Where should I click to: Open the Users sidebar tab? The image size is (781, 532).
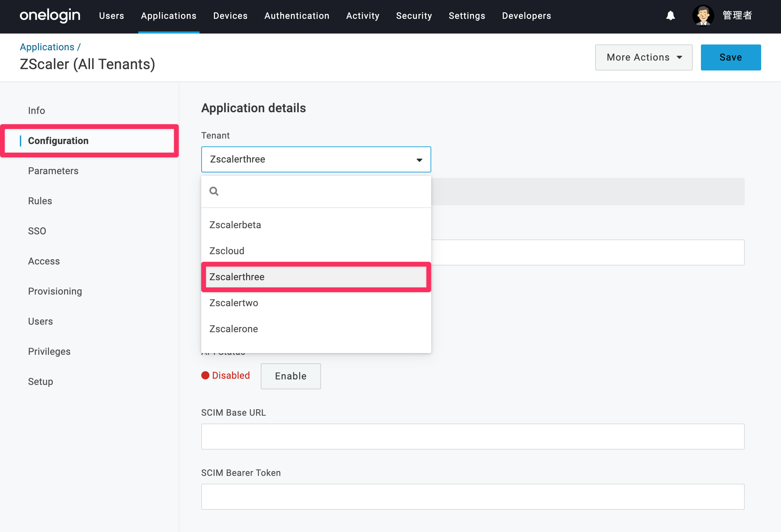coord(40,321)
